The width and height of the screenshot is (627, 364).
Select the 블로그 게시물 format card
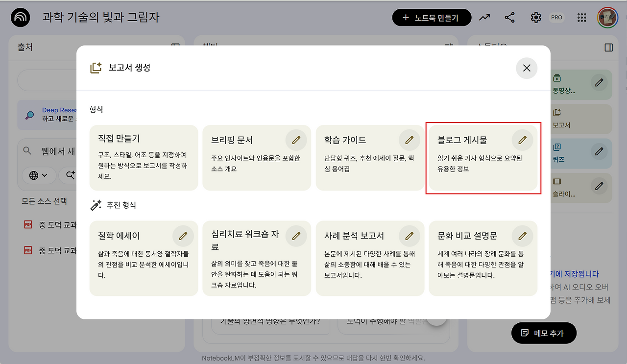pos(483,158)
